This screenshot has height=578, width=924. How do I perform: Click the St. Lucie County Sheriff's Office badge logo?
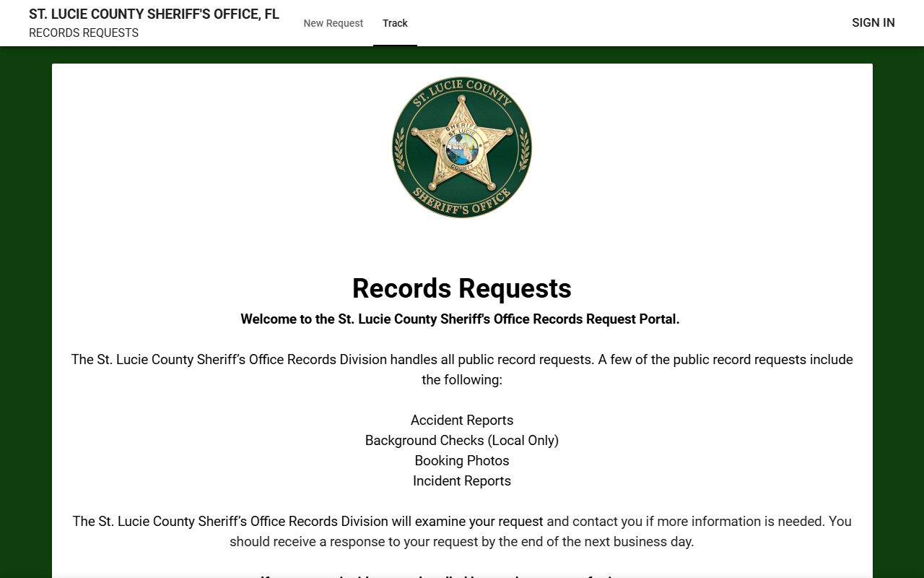pyautogui.click(x=462, y=147)
